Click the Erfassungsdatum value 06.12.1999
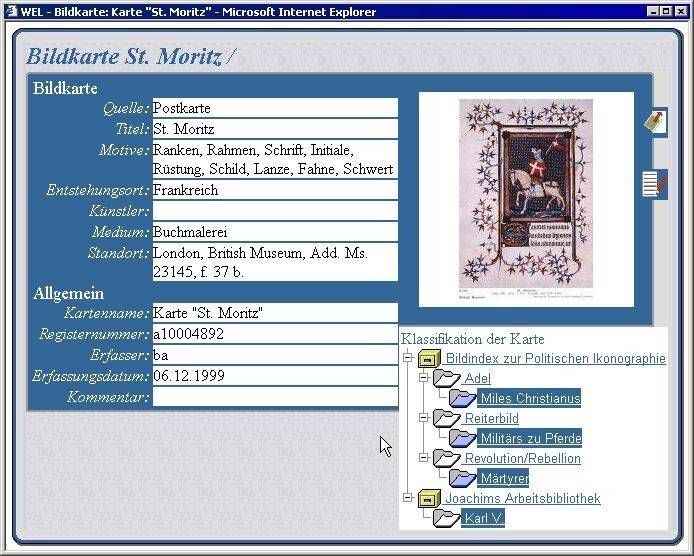The image size is (694, 556). pos(275,376)
